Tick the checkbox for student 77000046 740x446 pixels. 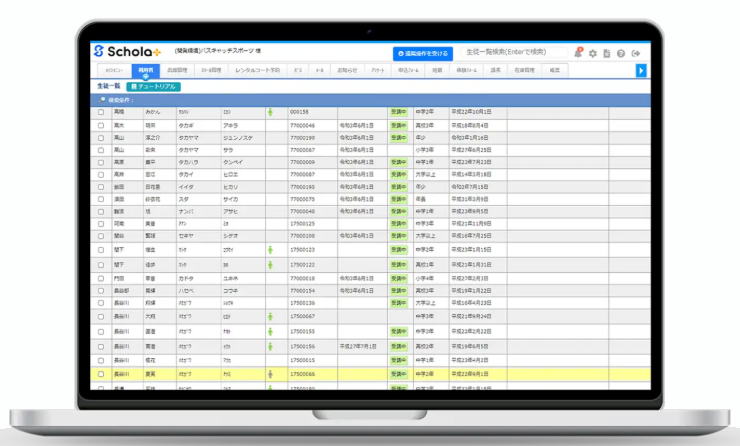point(100,125)
